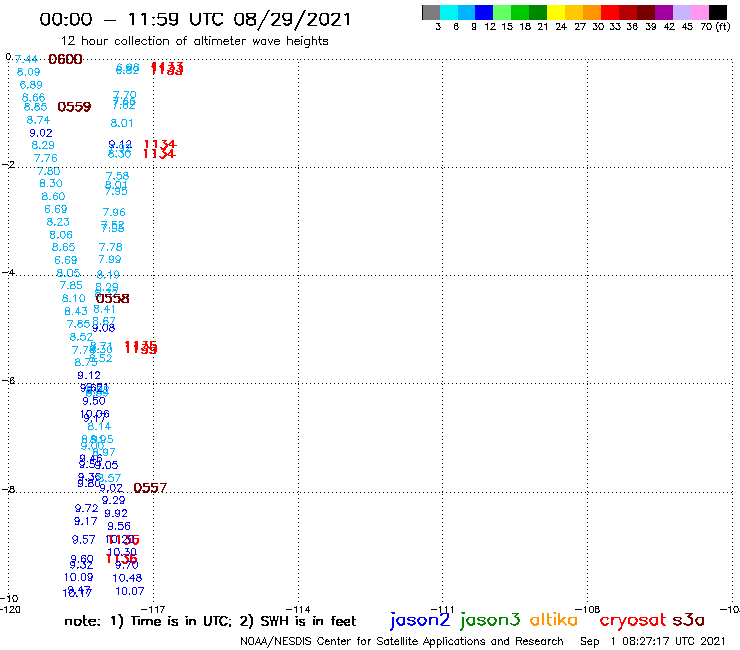Click the date range title '00:00 – 11:59 UTC 08/29/2021'

195,19
